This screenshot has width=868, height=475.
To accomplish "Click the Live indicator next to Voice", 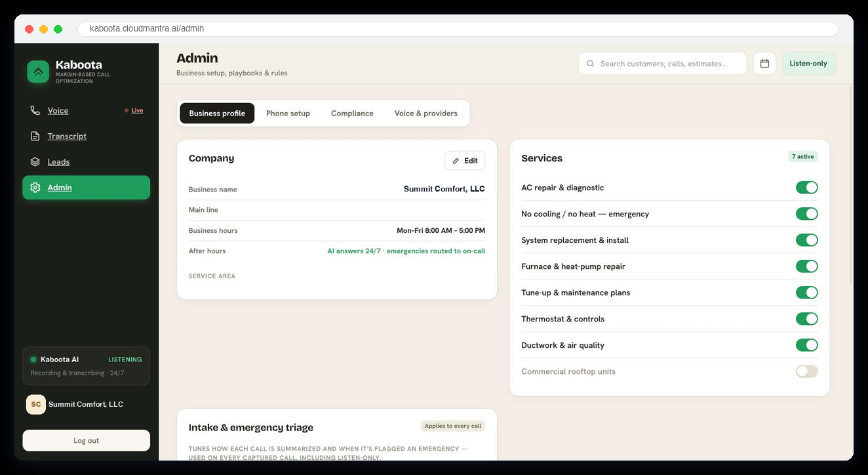I will click(x=134, y=110).
